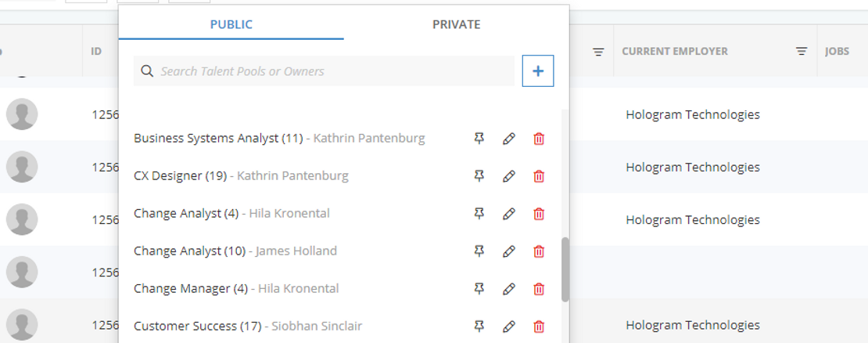Click the first candidate avatar thumbnail

click(22, 114)
